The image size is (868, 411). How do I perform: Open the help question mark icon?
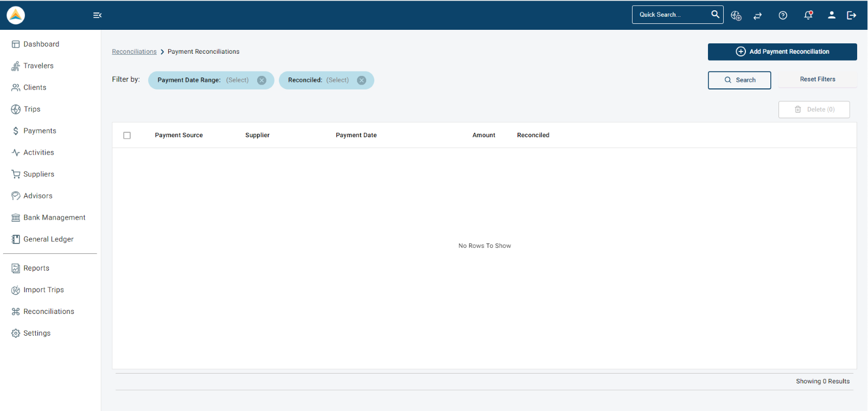[x=783, y=15]
